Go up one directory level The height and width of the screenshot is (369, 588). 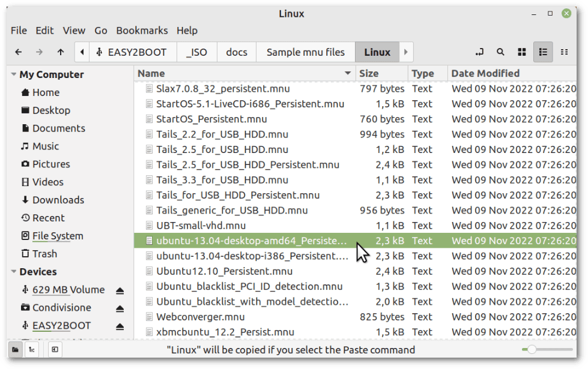(x=61, y=52)
